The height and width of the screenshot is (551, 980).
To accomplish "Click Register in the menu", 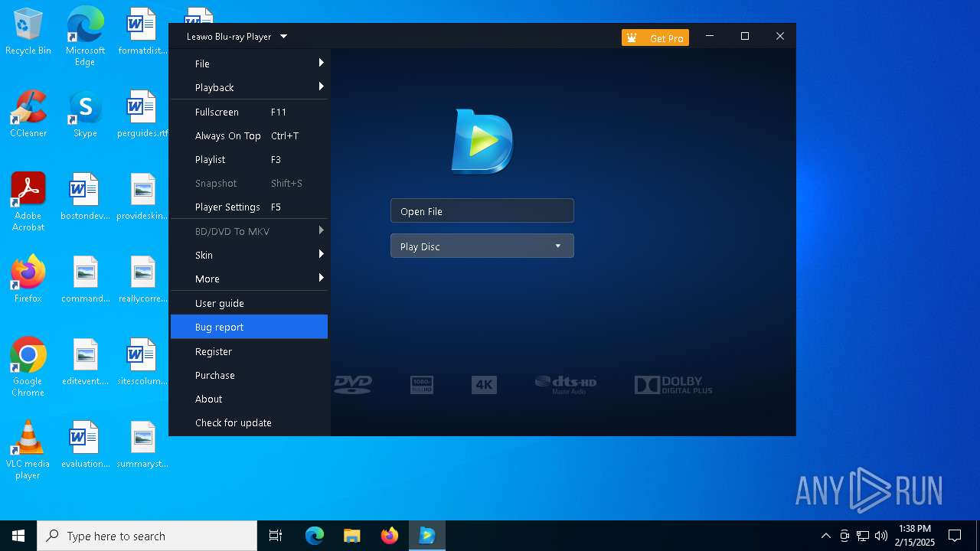I will coord(250,351).
